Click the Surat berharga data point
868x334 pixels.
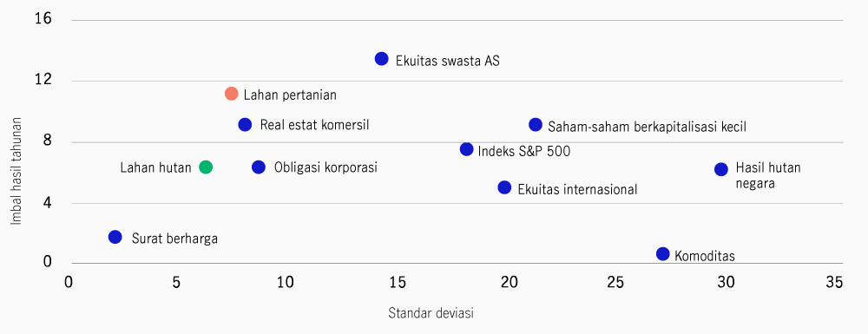[115, 237]
